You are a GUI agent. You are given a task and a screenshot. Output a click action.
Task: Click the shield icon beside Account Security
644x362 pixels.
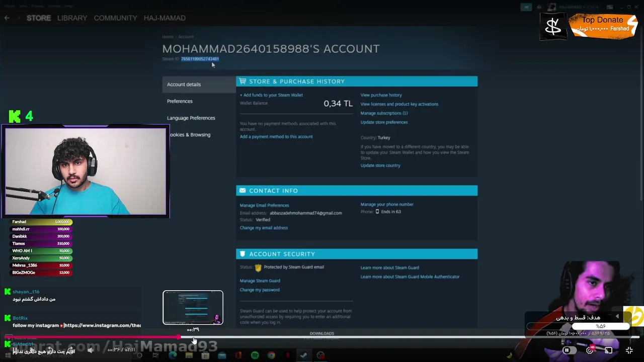243,254
